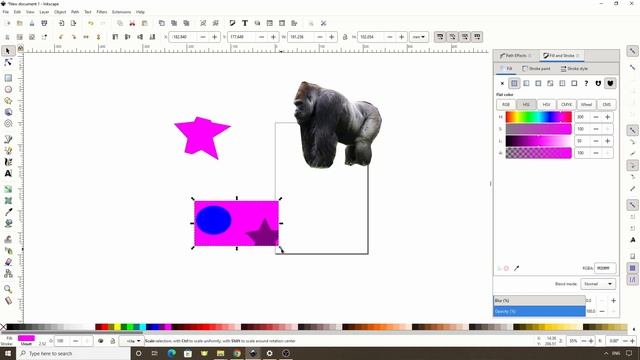Click the Import icon

click(x=61, y=23)
